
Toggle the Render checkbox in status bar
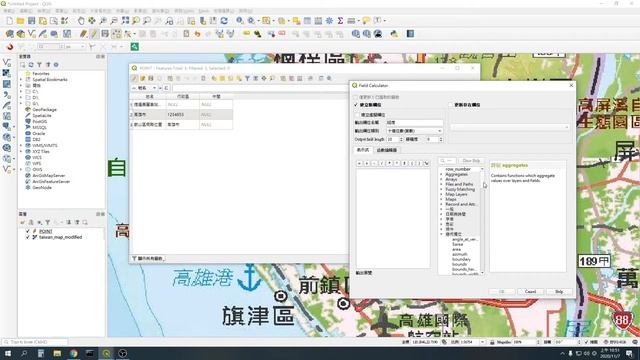point(586,342)
